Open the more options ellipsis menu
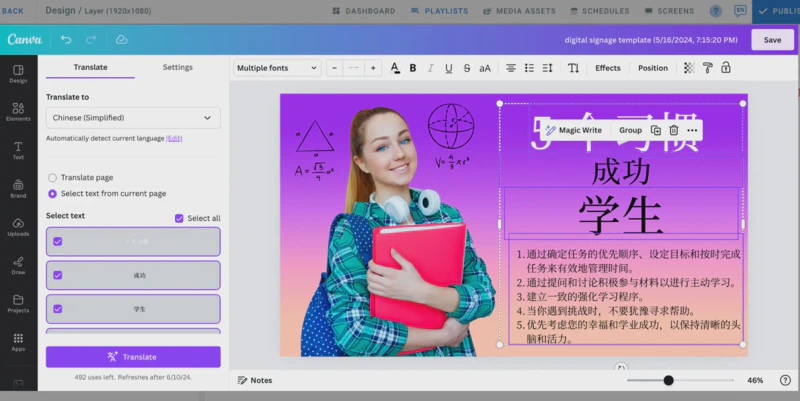The image size is (800, 401). tap(692, 130)
